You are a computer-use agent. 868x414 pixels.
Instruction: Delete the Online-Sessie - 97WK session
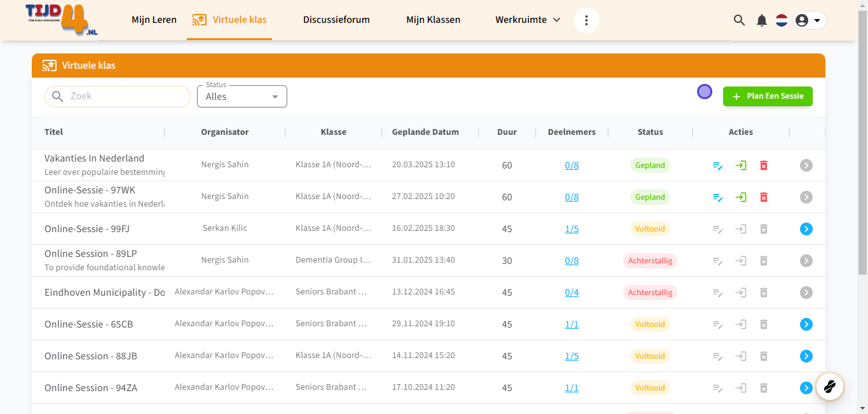pyautogui.click(x=764, y=197)
